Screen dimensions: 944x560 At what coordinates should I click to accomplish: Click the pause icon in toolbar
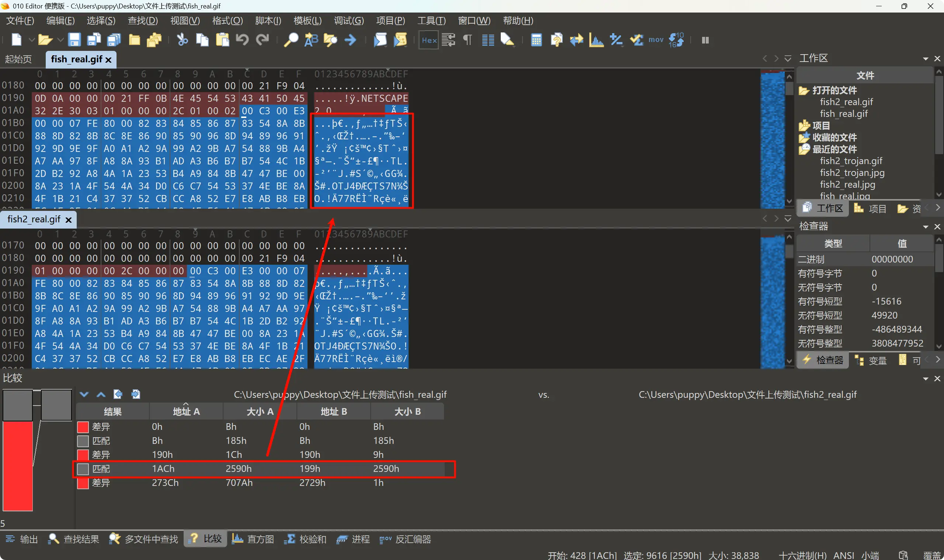[705, 40]
